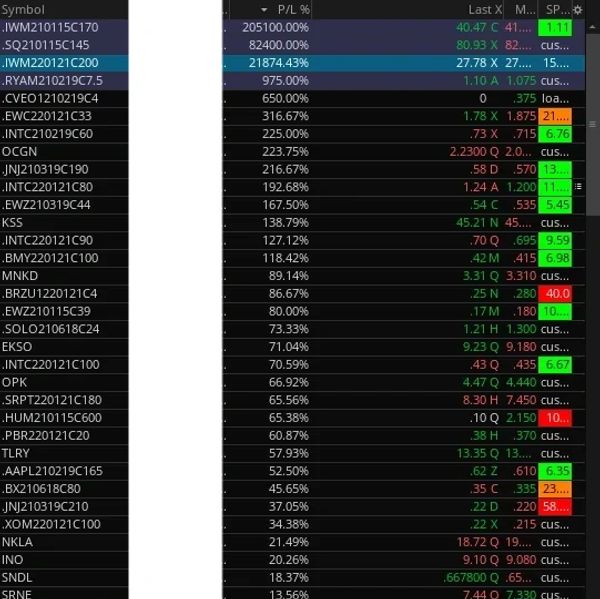Select the NKLA symbol
This screenshot has width=600, height=599.
coord(17,542)
